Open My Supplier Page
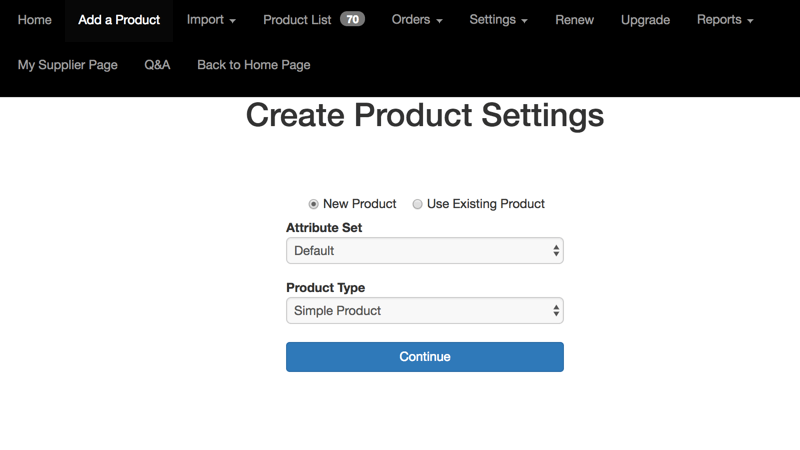 coord(68,65)
